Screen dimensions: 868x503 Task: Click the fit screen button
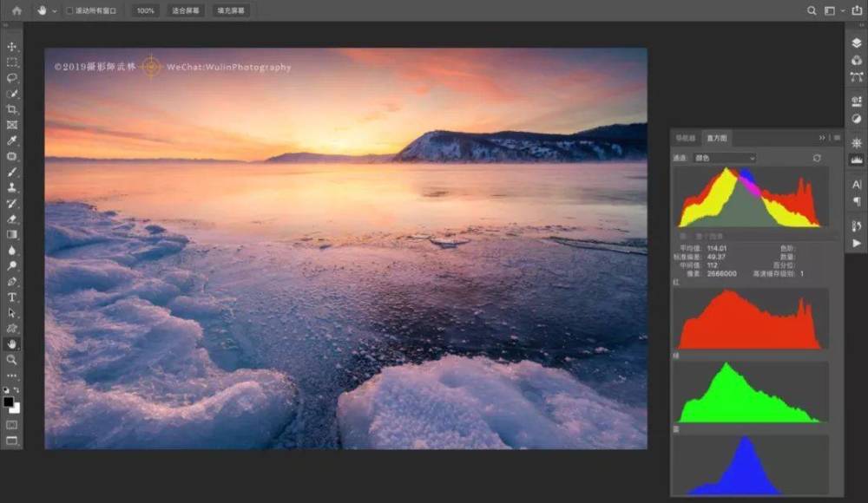(186, 10)
